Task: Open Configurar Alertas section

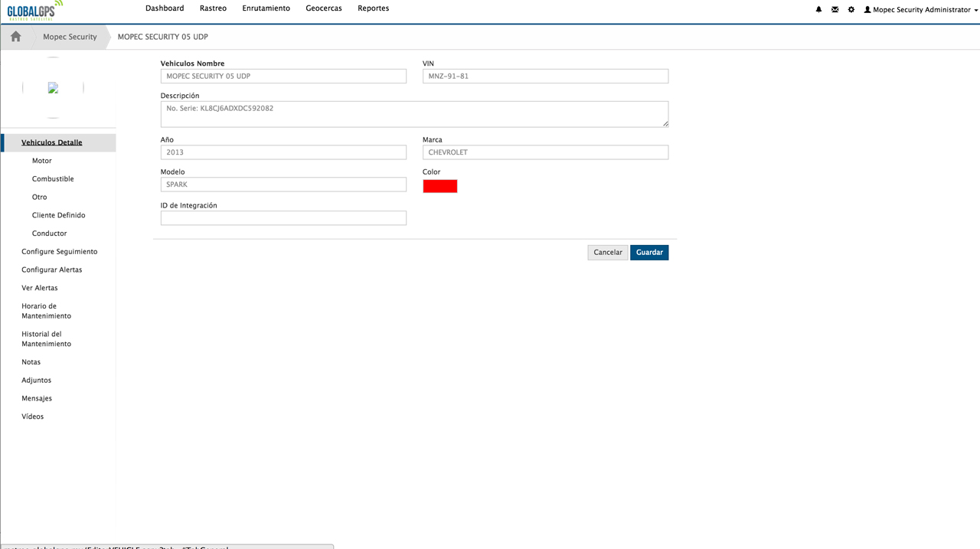Action: pos(51,270)
